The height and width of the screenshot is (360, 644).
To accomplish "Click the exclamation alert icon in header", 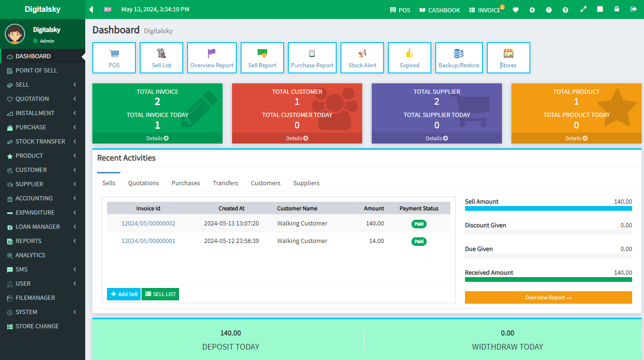I will 549,10.
